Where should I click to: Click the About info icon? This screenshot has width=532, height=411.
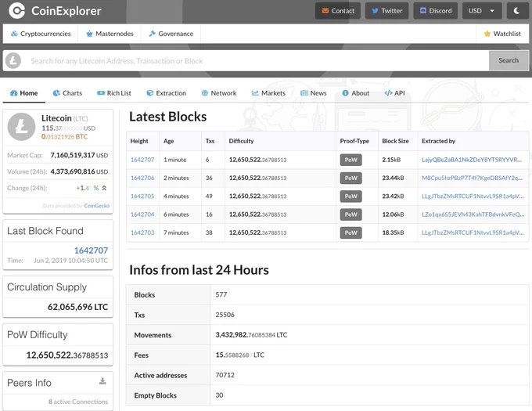click(345, 93)
